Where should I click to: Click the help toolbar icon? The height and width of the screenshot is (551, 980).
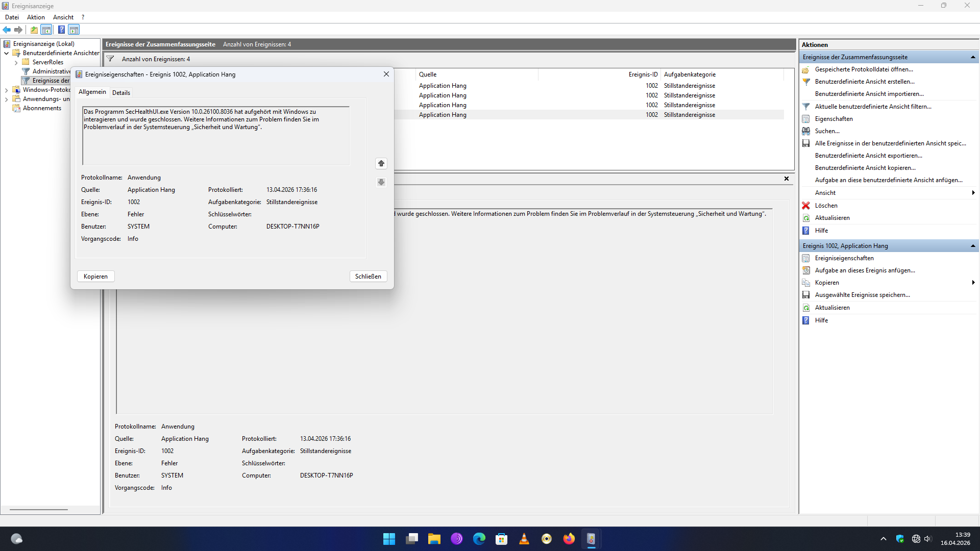[x=61, y=30]
